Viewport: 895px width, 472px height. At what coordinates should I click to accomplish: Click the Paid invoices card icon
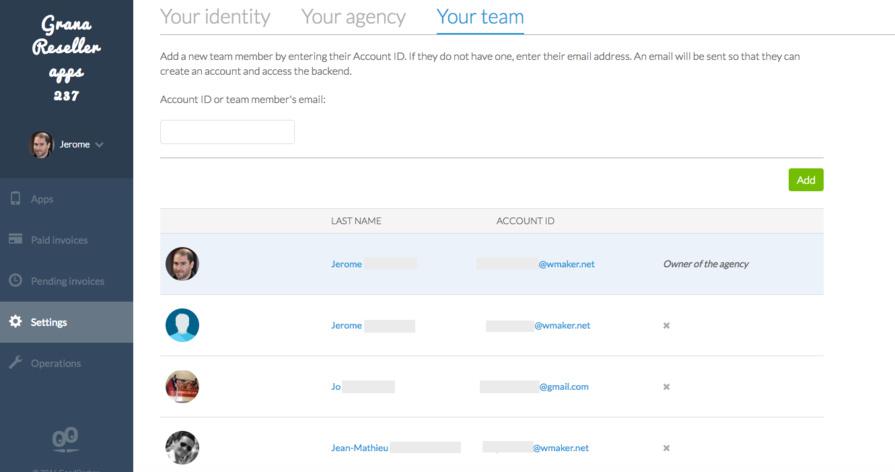point(16,240)
